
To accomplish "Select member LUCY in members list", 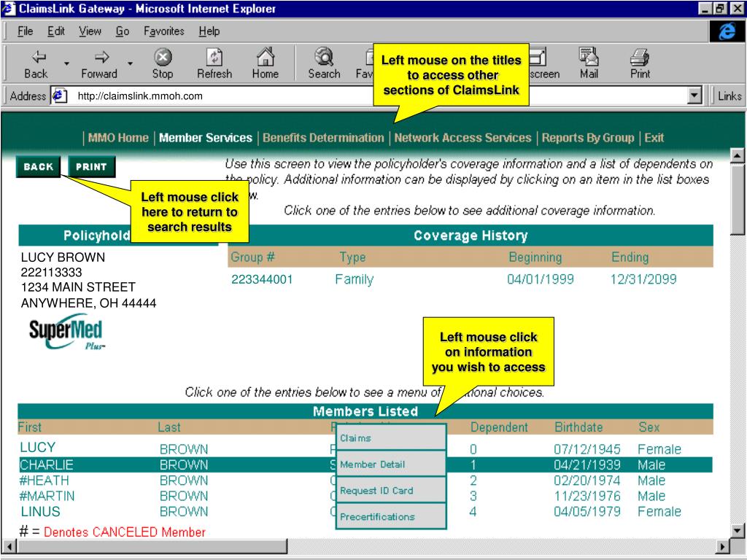I will click(x=38, y=448).
